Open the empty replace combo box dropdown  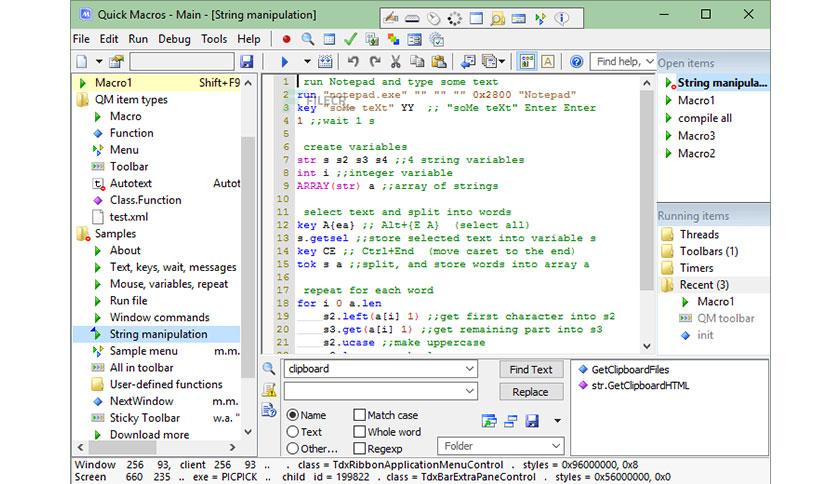469,391
